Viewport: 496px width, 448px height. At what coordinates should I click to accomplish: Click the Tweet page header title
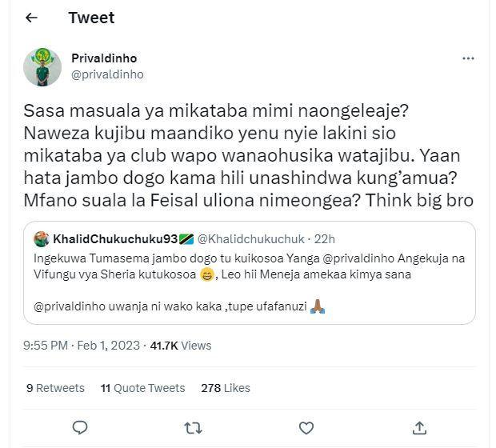coord(91,18)
